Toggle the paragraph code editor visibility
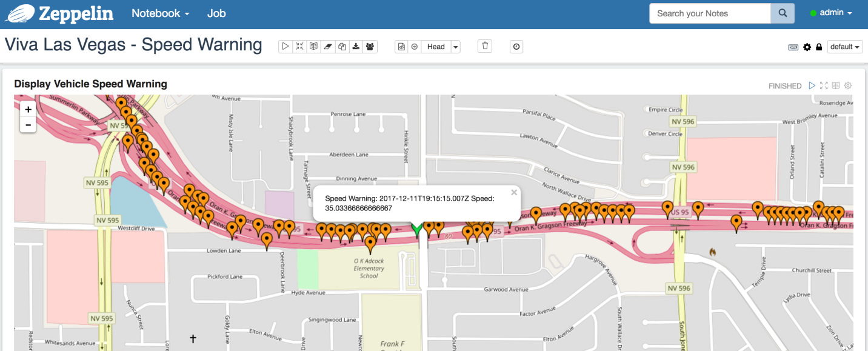 click(x=836, y=85)
